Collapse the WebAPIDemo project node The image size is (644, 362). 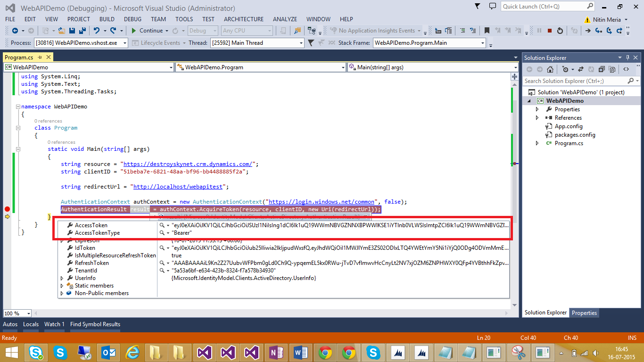[528, 101]
